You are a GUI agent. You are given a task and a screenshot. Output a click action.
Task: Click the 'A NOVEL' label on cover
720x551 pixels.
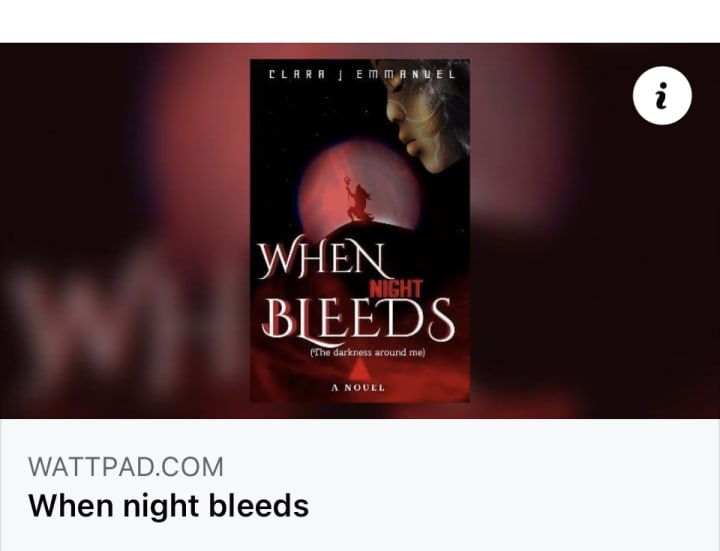pyautogui.click(x=358, y=388)
